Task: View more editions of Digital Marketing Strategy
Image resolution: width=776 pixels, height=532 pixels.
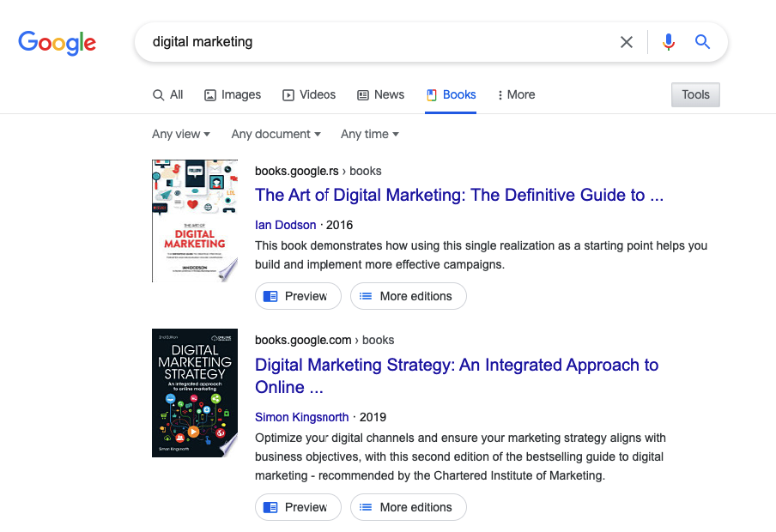Action: (x=408, y=507)
